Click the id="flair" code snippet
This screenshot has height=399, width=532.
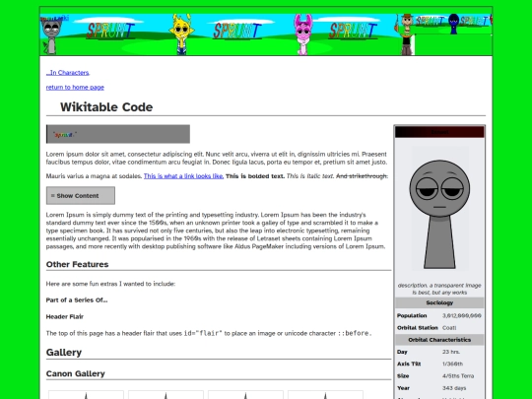pyautogui.click(x=203, y=334)
